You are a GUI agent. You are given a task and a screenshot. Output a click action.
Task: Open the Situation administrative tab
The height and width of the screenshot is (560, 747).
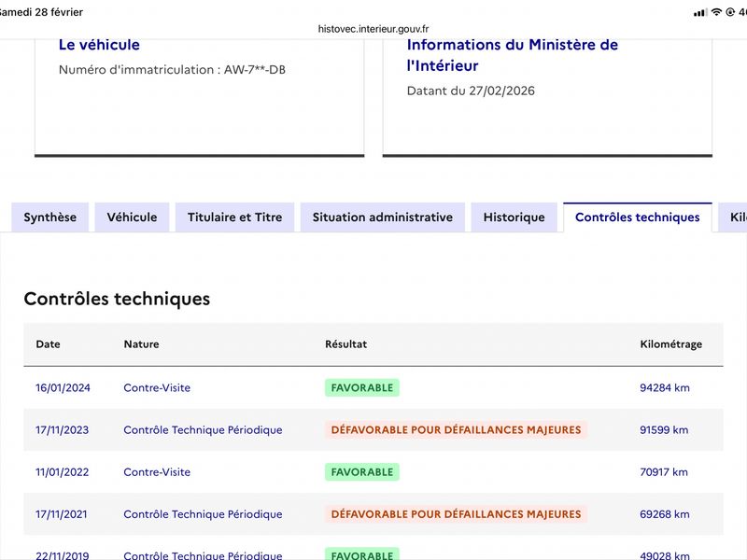tap(382, 217)
